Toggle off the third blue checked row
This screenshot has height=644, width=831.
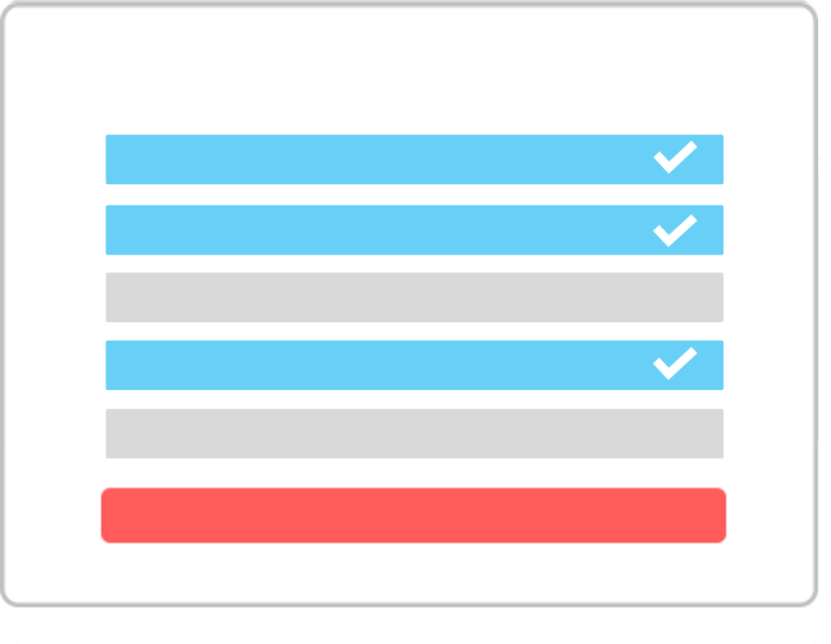click(x=415, y=366)
